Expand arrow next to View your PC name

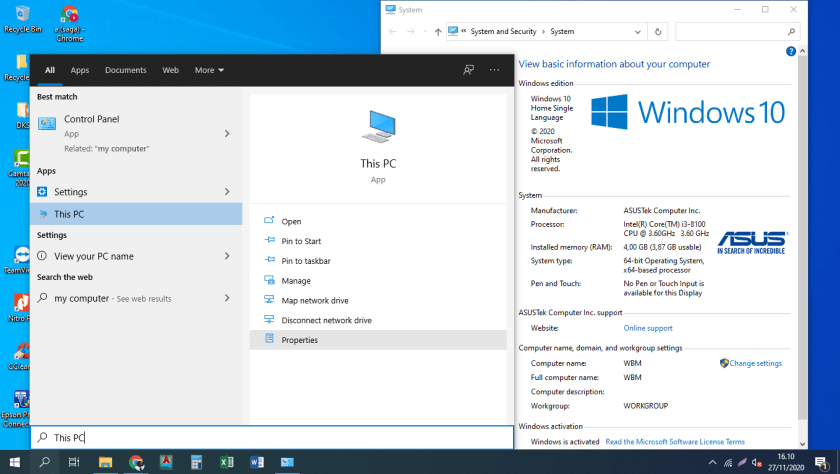(227, 256)
